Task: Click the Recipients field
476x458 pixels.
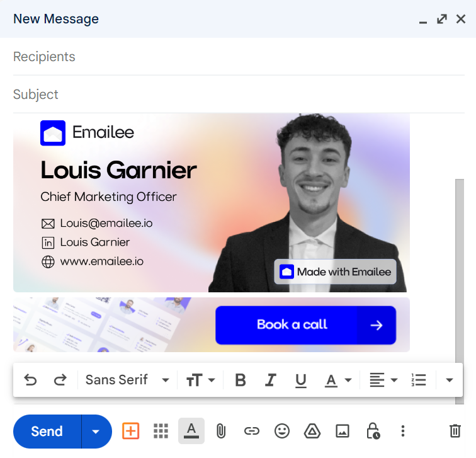Action: pos(239,57)
